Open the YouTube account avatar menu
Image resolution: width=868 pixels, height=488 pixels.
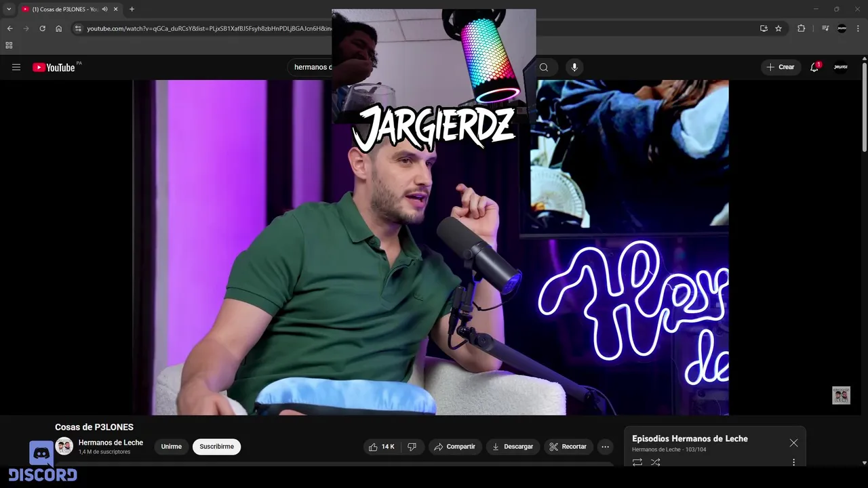tap(841, 67)
